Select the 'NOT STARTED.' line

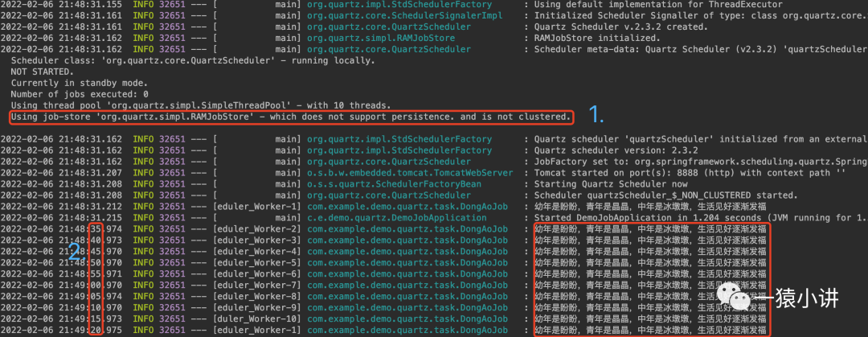click(x=42, y=72)
